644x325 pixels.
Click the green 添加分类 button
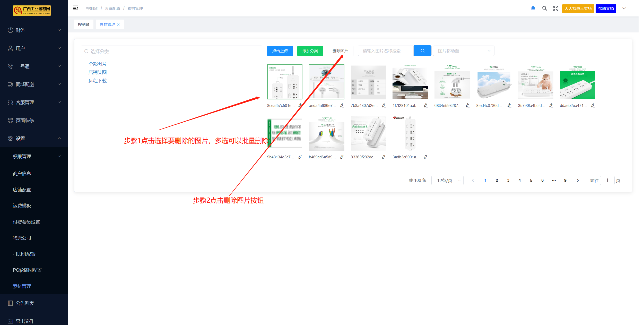click(310, 51)
